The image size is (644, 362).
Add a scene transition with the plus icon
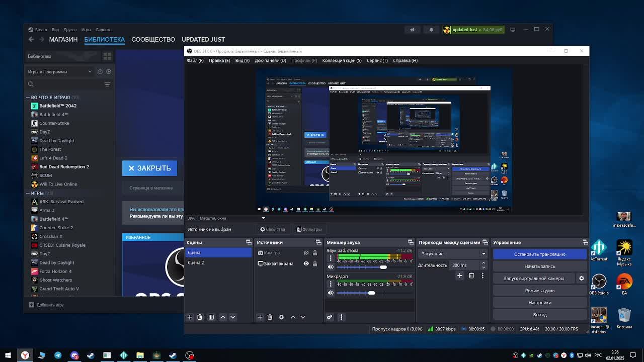point(460,276)
